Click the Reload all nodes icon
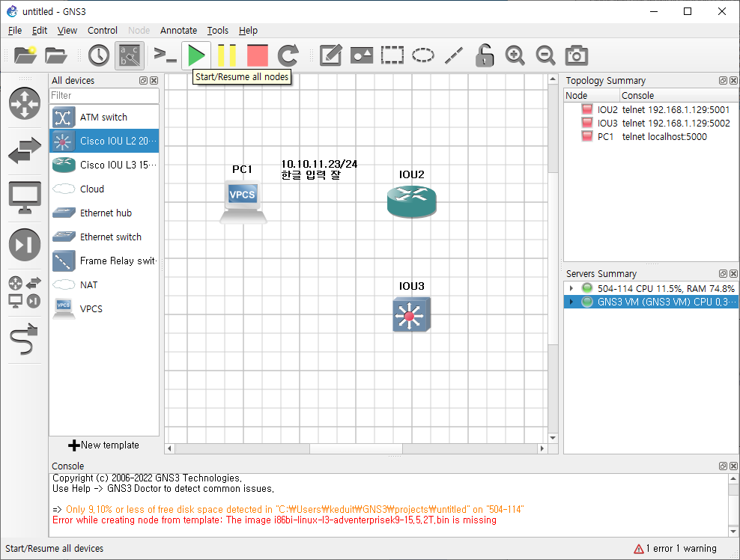The image size is (740, 560). pos(288,55)
